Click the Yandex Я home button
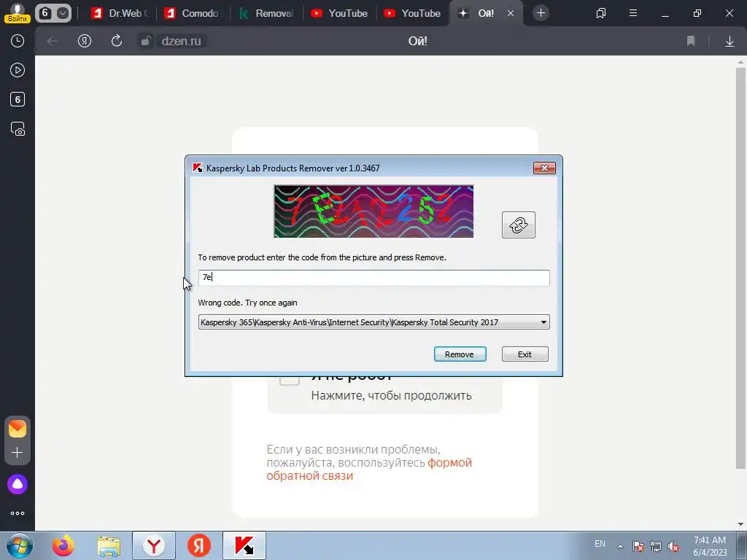Screen dimensions: 747x560 85,41
